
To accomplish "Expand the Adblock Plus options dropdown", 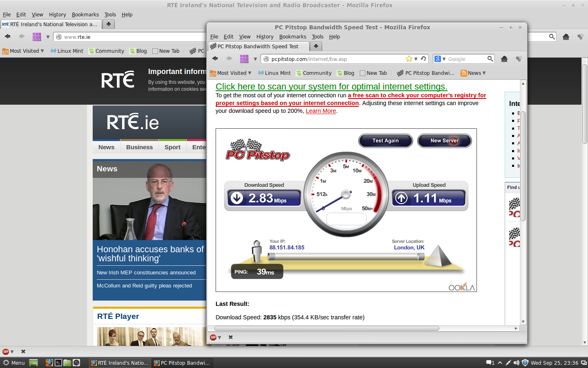I will click(220, 337).
